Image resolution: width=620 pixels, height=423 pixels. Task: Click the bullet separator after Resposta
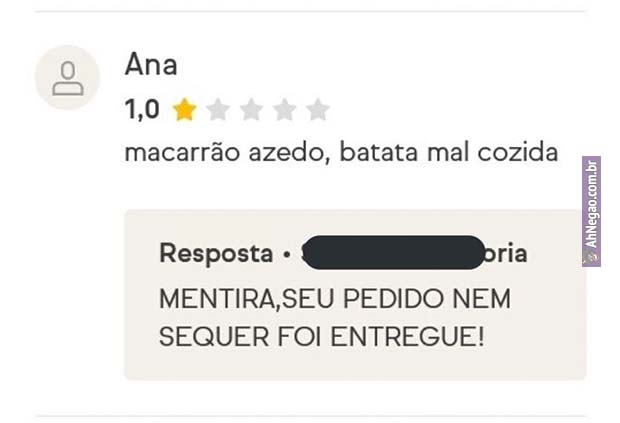287,254
